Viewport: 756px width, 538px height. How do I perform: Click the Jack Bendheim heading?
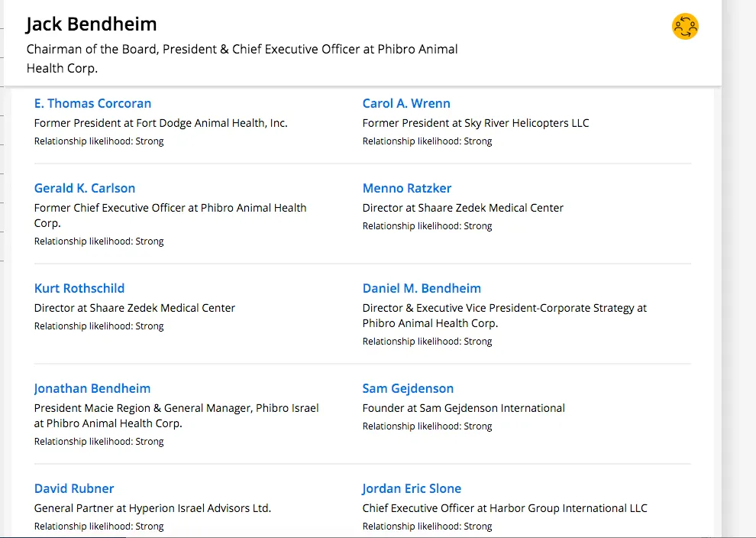[92, 24]
